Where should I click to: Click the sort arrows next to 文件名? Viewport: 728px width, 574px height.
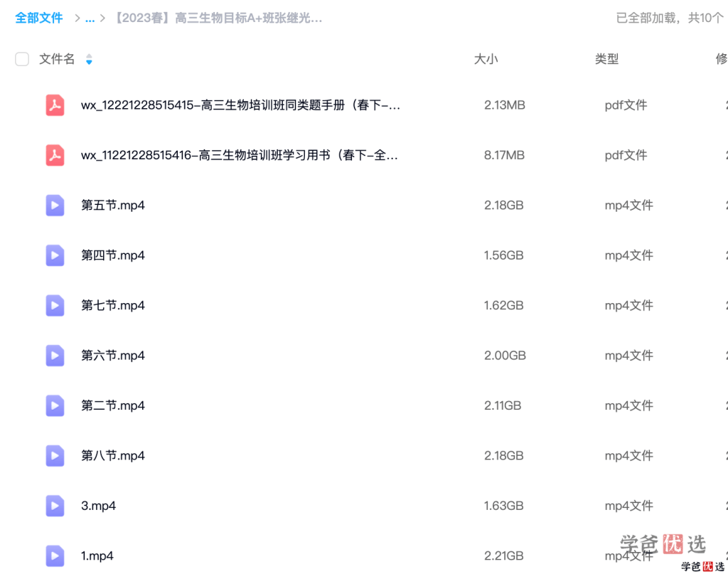[89, 60]
